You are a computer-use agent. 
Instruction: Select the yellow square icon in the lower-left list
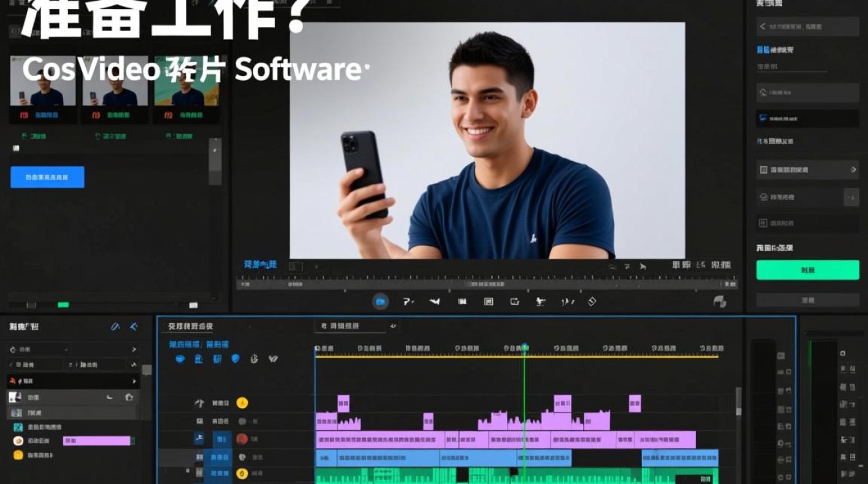(18, 455)
